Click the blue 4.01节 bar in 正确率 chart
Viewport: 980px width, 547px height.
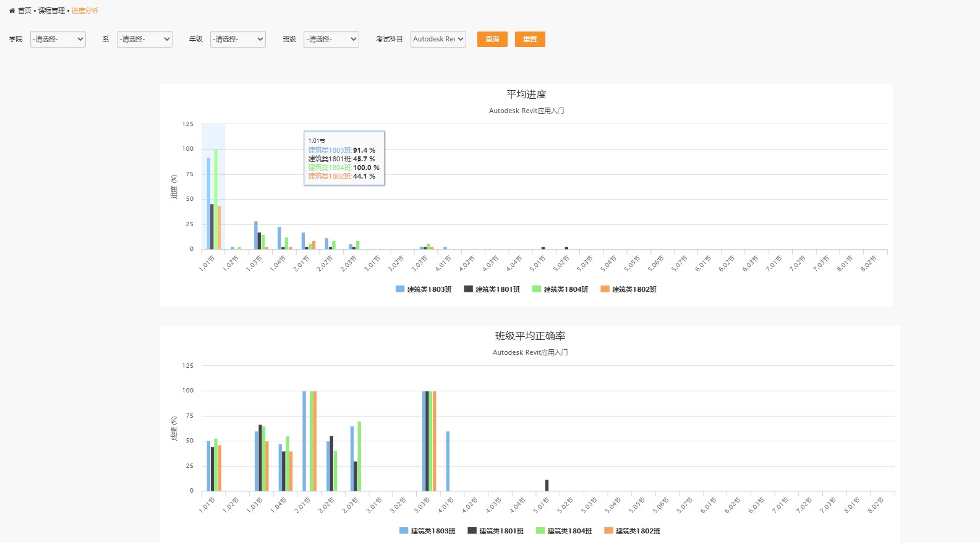[448, 461]
